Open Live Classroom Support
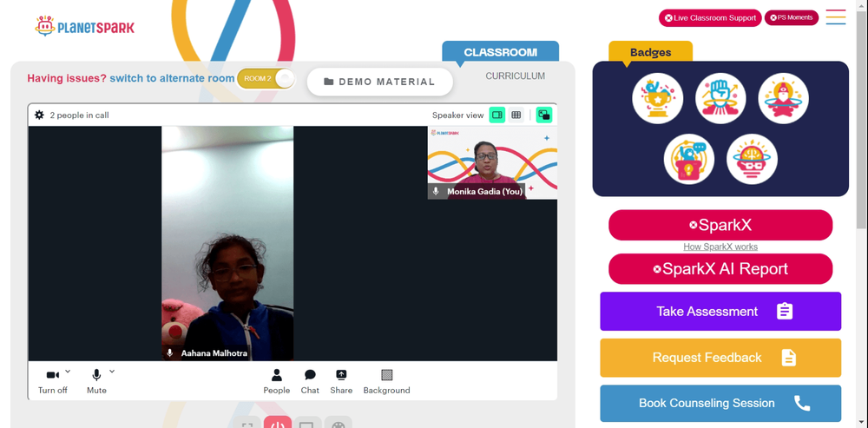 tap(710, 17)
